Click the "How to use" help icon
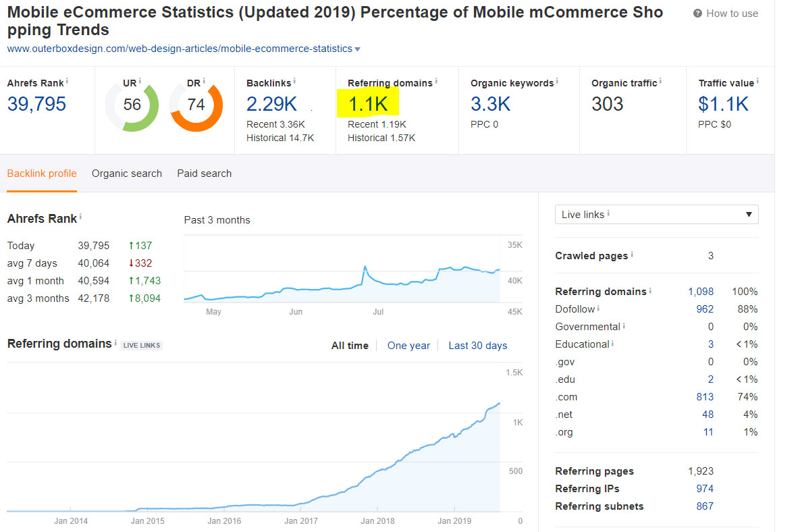Screen dimensions: 800x532 coord(696,13)
